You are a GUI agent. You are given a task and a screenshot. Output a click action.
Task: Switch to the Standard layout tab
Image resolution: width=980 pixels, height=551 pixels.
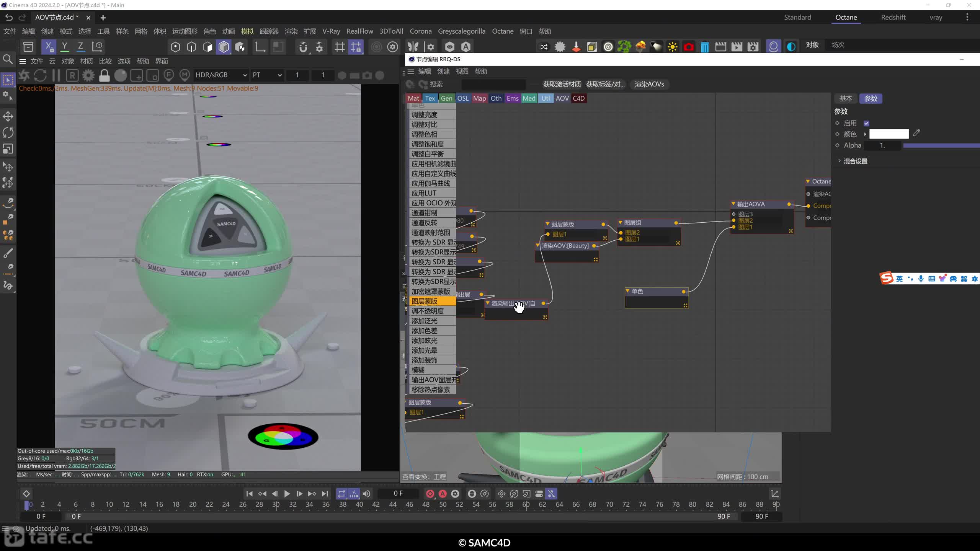[x=797, y=17]
